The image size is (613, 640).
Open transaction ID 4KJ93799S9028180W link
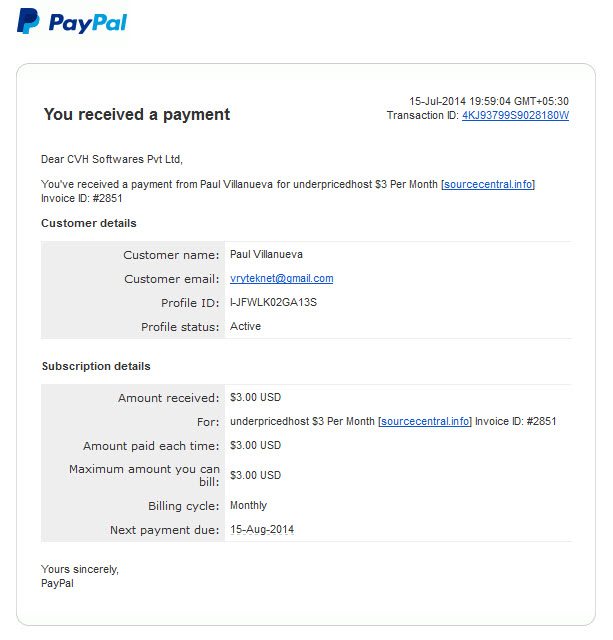pos(515,116)
